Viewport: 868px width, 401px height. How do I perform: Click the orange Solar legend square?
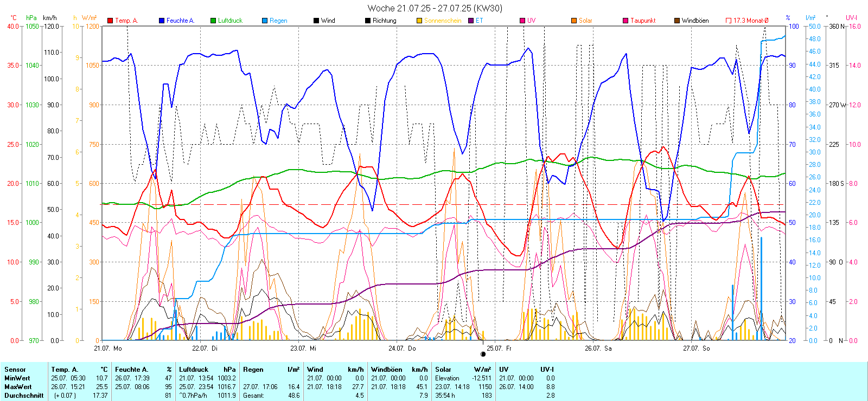click(574, 21)
